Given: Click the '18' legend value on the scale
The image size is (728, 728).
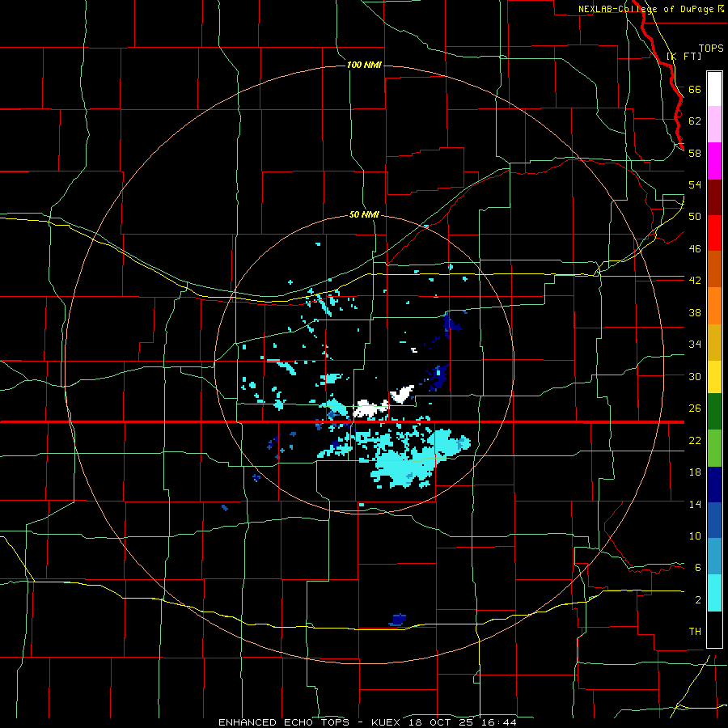Looking at the screenshot, I should [695, 472].
